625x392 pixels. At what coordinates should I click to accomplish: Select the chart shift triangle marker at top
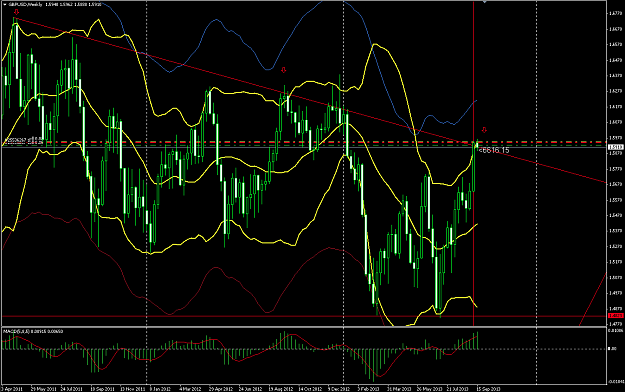[484, 2]
